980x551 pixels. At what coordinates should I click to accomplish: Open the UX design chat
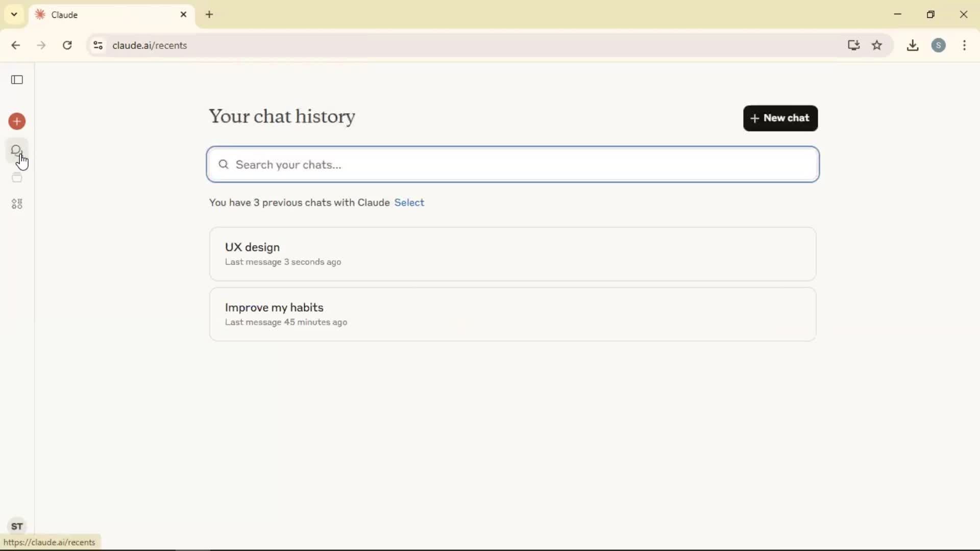pos(513,254)
